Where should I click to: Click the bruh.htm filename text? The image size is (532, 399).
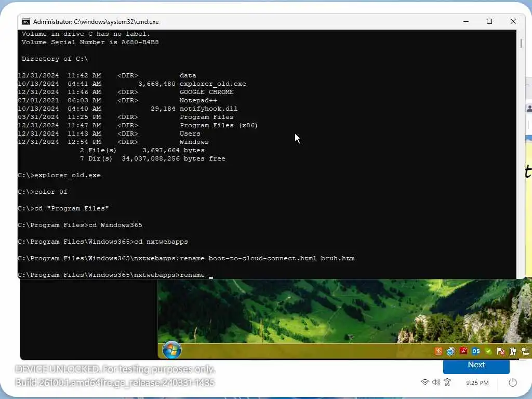[338, 259]
